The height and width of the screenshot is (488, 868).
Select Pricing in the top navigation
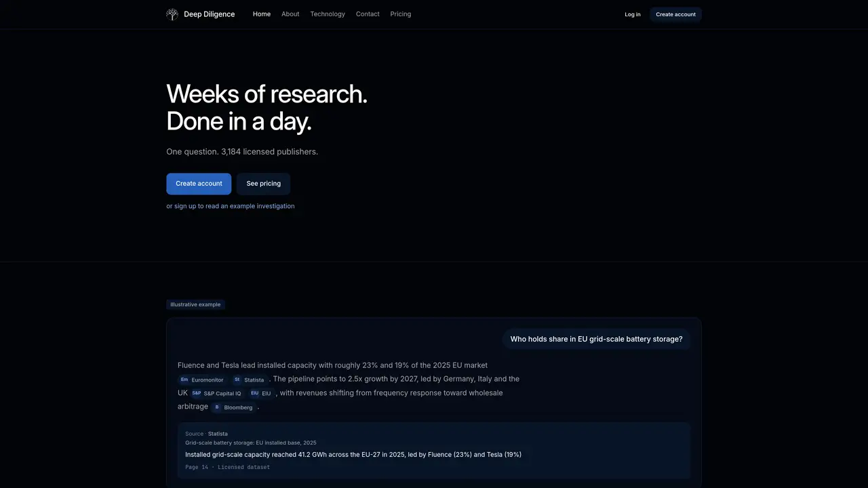click(x=401, y=14)
